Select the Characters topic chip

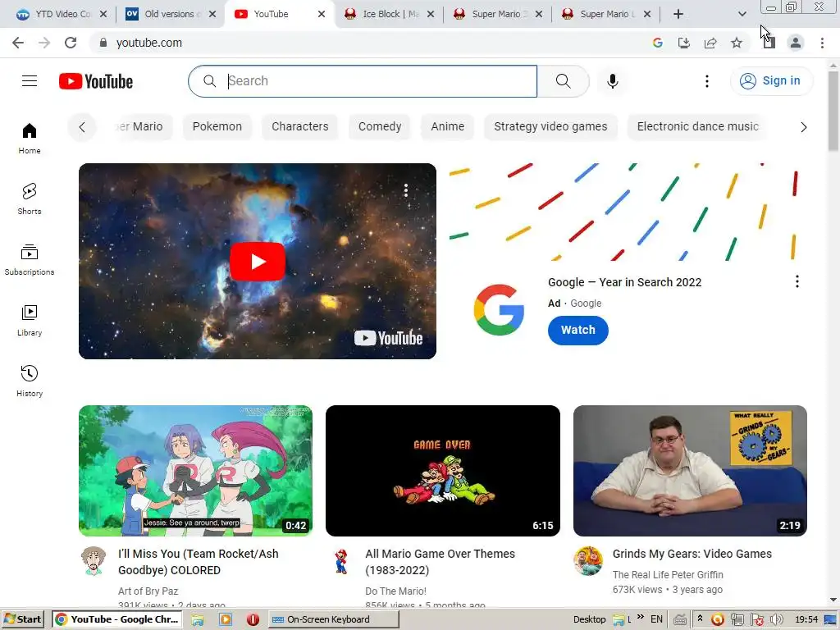pyautogui.click(x=300, y=126)
